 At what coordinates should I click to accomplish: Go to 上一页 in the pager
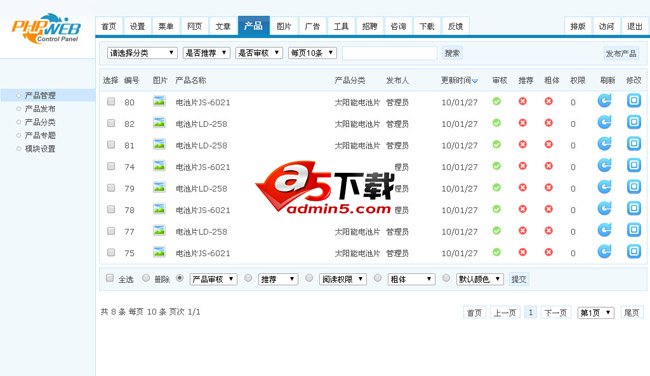coord(505,313)
